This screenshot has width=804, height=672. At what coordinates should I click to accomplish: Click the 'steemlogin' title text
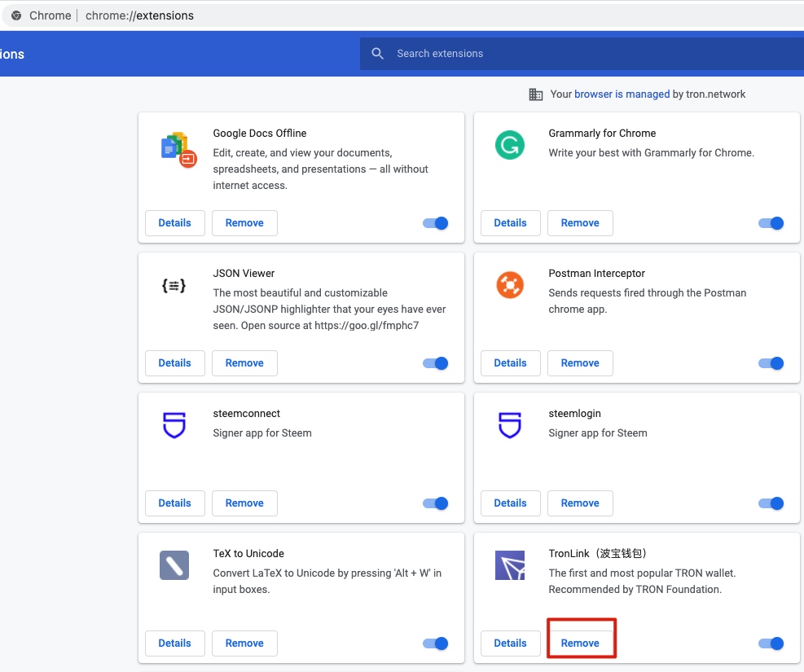click(x=574, y=413)
